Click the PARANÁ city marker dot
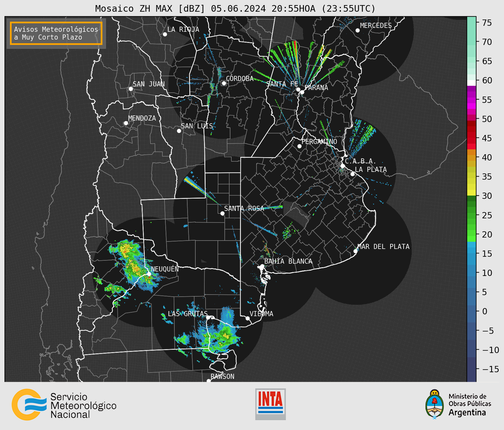Viewport: 504px width, 430px height. [302, 92]
